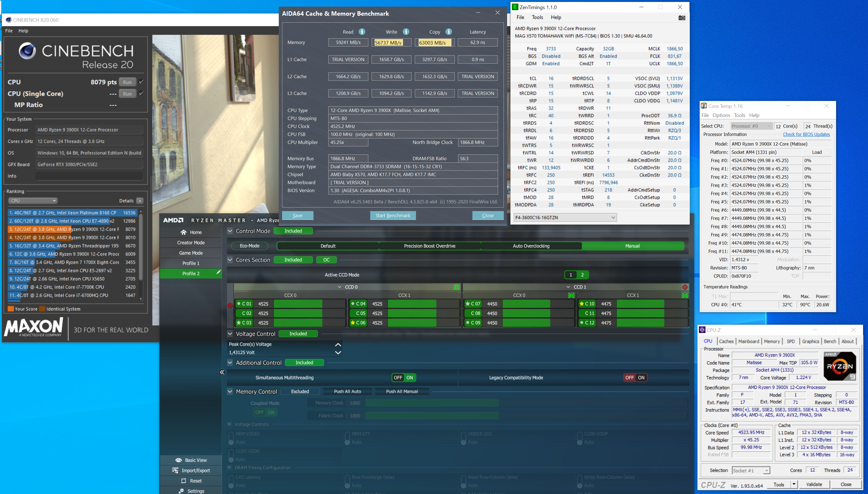The image size is (868, 494).
Task: Open the Ranking Details arrow in Cinebench
Action: point(140,201)
